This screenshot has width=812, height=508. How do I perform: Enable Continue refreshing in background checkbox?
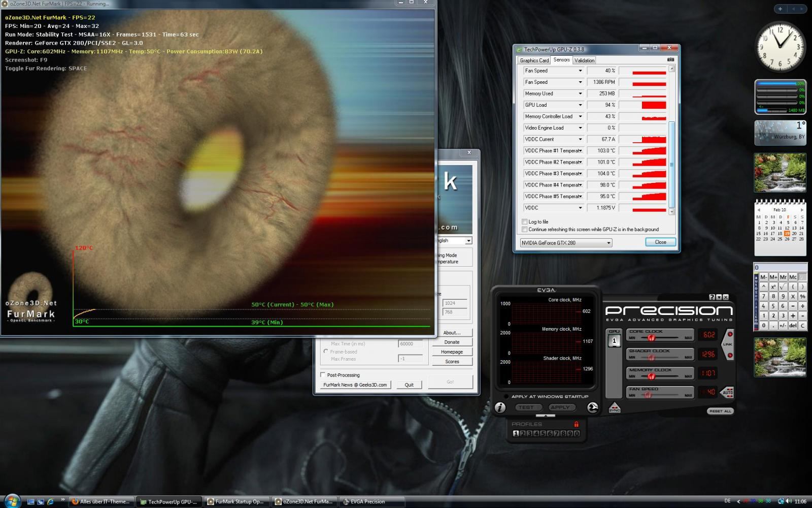pos(525,229)
